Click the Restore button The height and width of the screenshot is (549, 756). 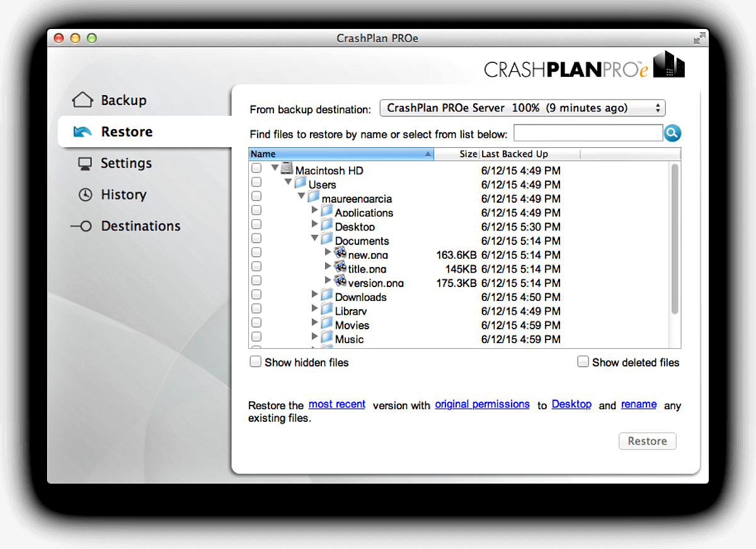(x=647, y=441)
